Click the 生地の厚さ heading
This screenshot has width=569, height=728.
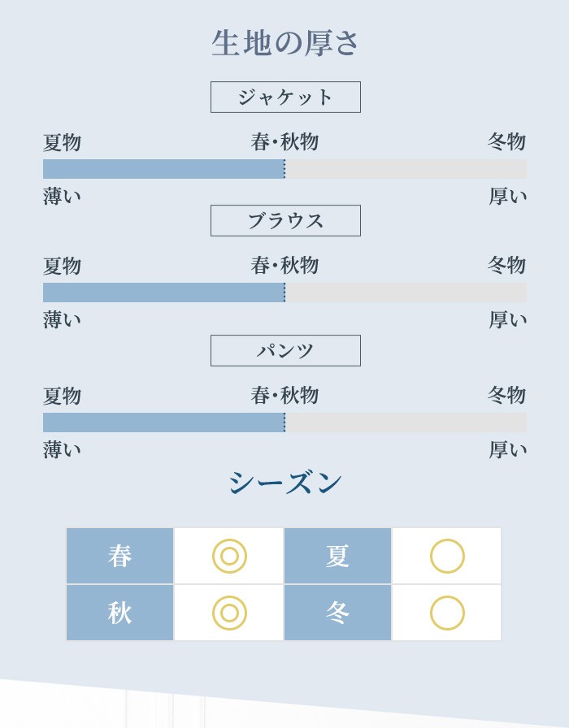pos(285,43)
